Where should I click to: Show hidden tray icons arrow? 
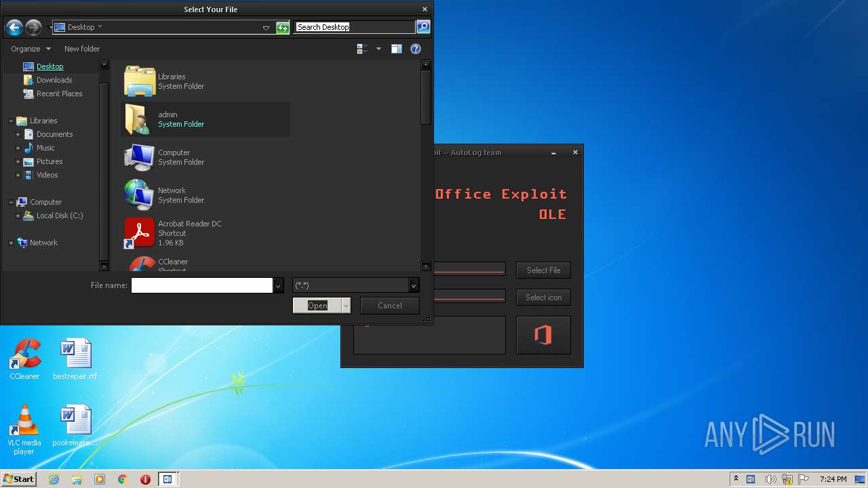tap(736, 479)
